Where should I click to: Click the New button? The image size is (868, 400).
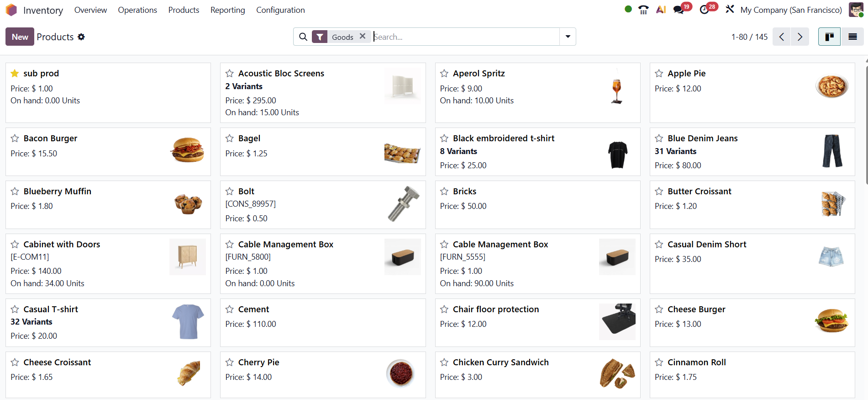[19, 37]
